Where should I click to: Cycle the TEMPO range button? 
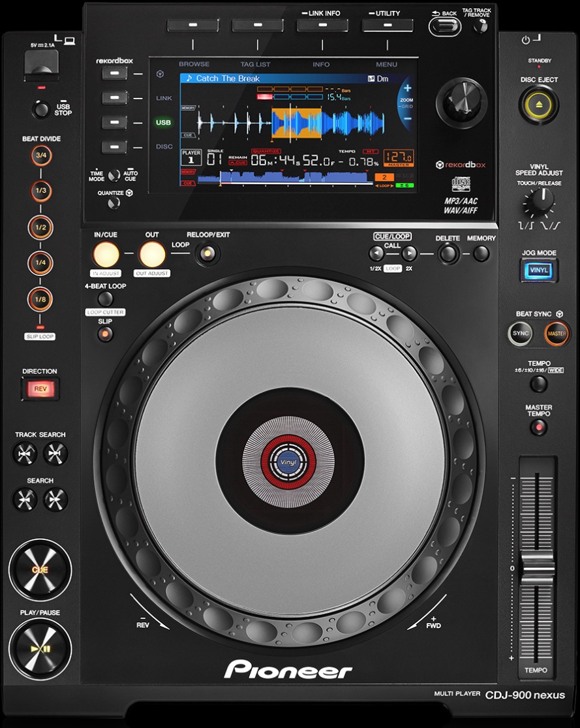[539, 385]
